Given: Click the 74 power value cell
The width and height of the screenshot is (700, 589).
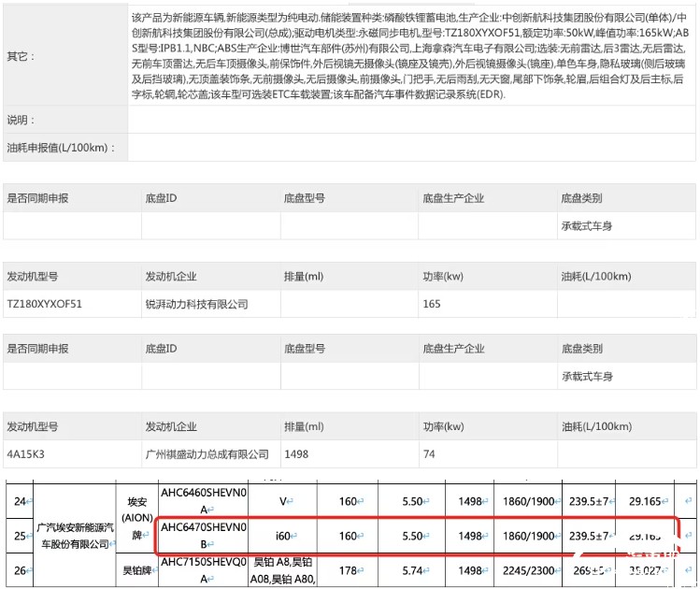Looking at the screenshot, I should 428,454.
